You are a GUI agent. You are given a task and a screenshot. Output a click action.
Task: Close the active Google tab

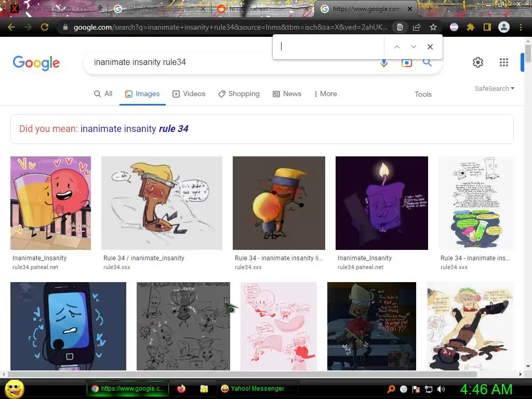point(410,9)
